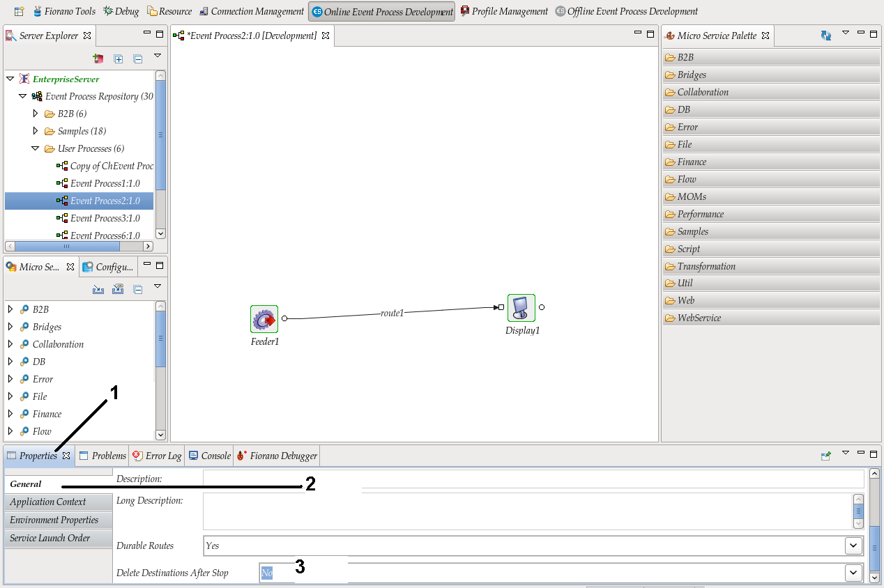Expand the Collaboration node in Micro Service Repository
This screenshot has height=588, width=884.
point(10,344)
